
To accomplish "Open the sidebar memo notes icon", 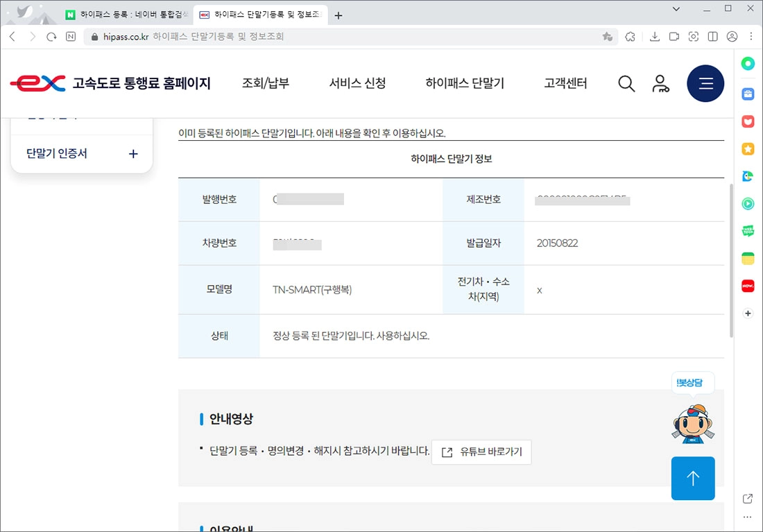I will [748, 258].
